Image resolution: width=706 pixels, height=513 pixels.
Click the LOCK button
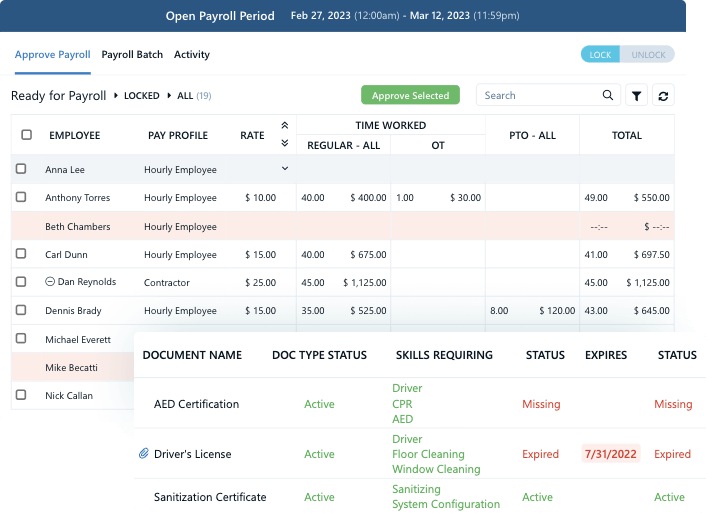(600, 55)
